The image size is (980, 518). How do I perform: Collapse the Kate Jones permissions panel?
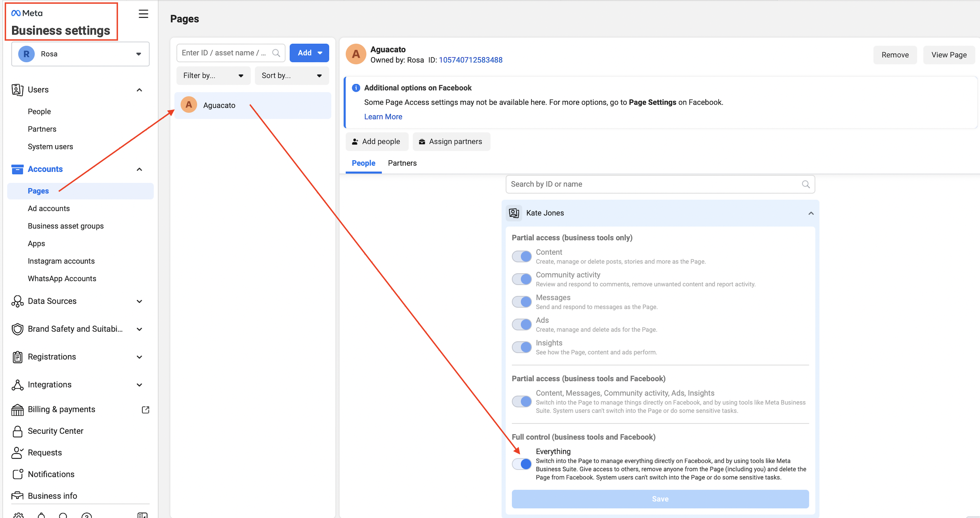(x=811, y=213)
